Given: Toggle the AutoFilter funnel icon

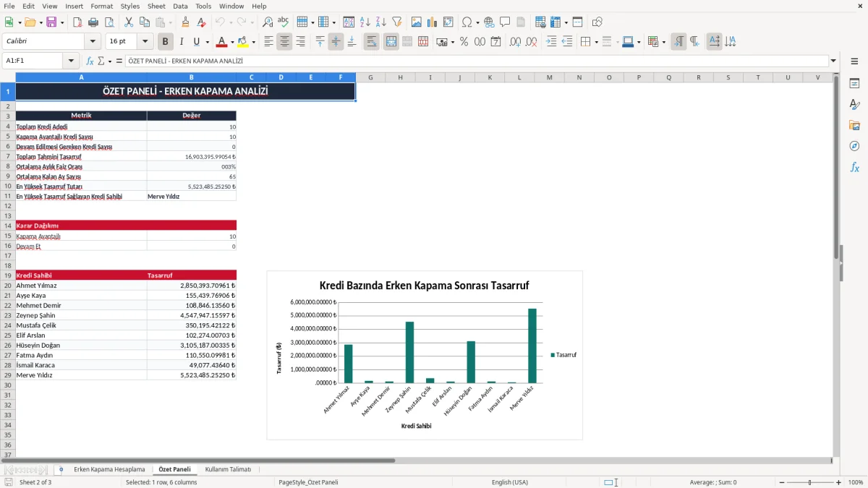Looking at the screenshot, I should [x=396, y=22].
